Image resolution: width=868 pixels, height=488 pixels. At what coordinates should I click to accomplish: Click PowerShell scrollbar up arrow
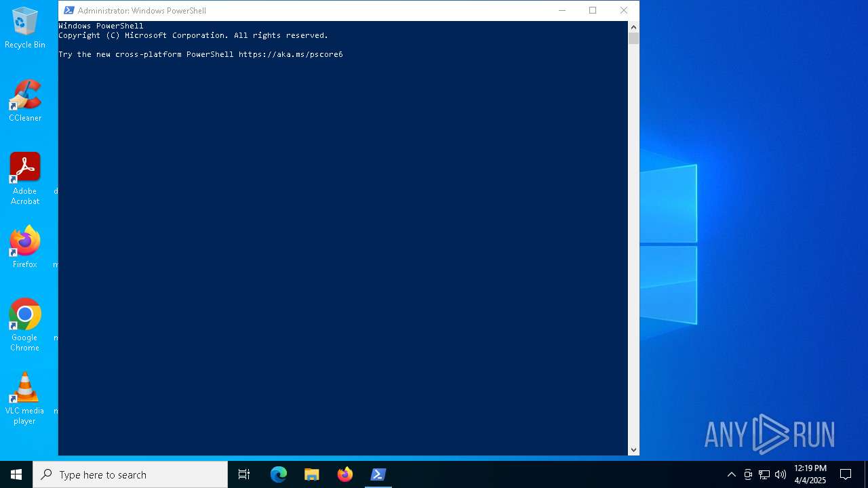click(634, 27)
